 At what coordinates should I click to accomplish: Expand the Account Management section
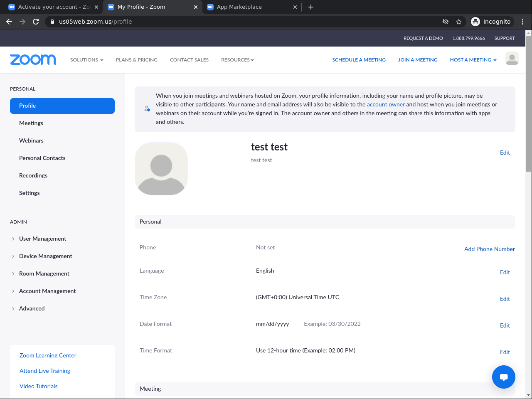(47, 291)
